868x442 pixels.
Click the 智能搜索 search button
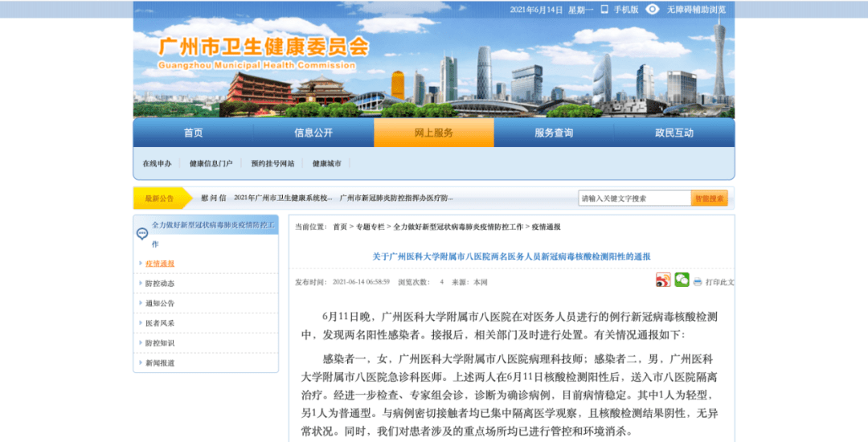click(x=709, y=198)
